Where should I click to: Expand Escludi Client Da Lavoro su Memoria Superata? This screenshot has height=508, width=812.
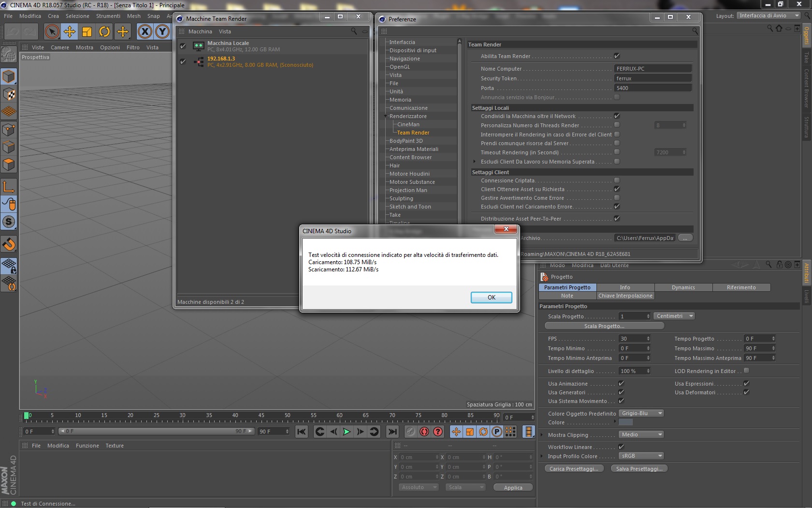pos(475,162)
